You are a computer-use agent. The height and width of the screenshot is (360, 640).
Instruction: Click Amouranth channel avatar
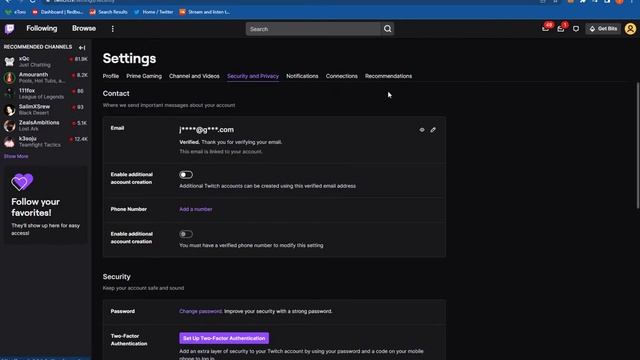[x=9, y=78]
